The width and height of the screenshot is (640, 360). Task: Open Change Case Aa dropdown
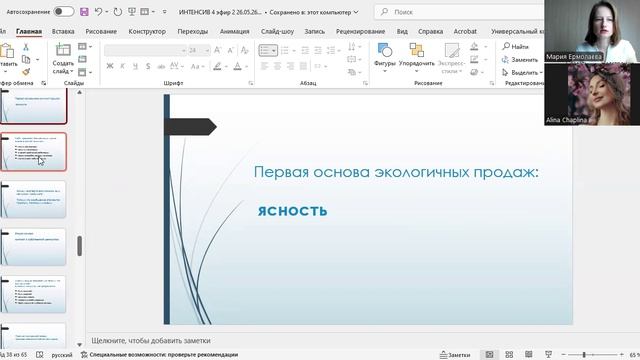(x=198, y=66)
